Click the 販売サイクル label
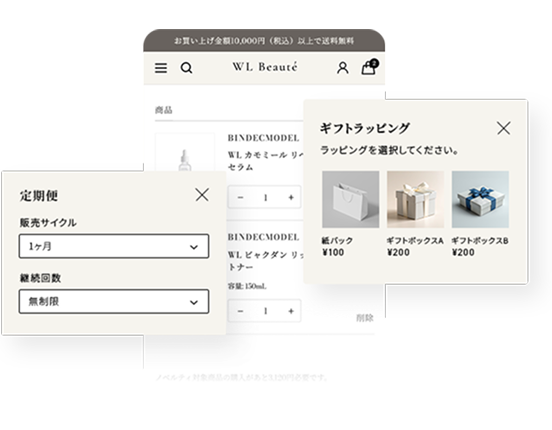This screenshot has width=552, height=430. (48, 223)
